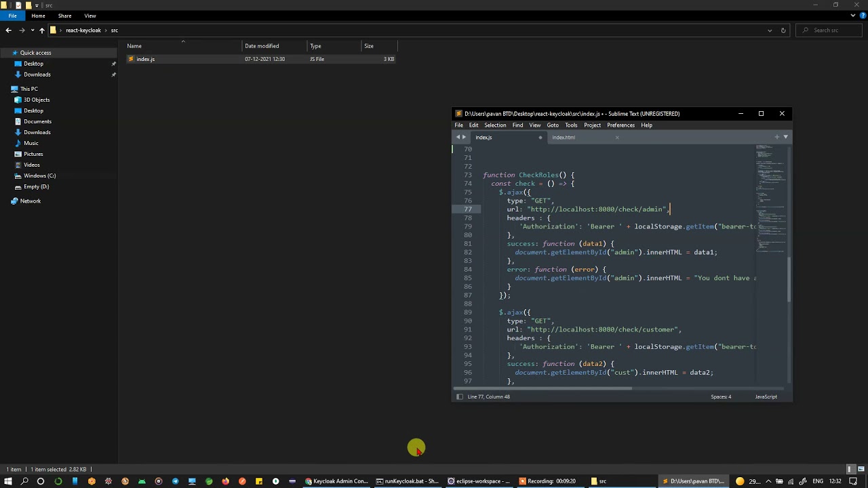Click the Search src input field

click(x=831, y=30)
